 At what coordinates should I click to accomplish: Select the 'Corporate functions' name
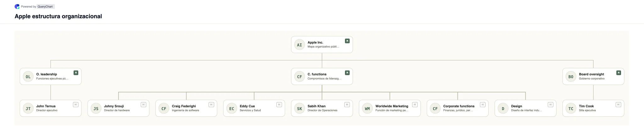coord(459,106)
